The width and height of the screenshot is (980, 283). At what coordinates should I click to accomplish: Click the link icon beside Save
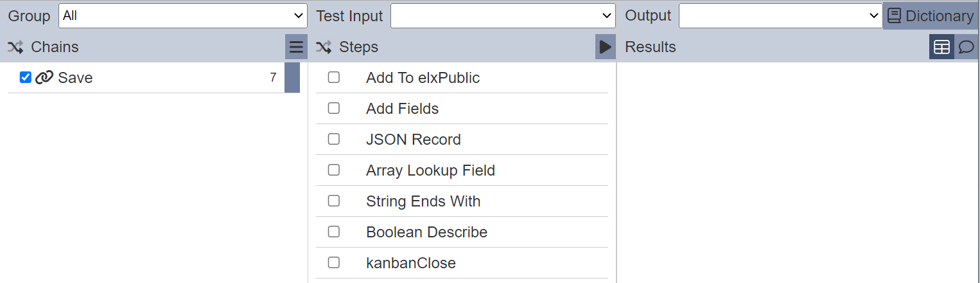click(x=44, y=78)
